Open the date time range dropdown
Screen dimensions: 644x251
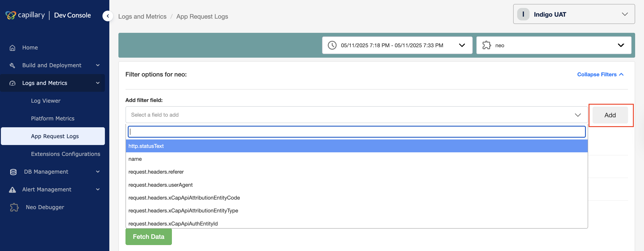pos(397,45)
